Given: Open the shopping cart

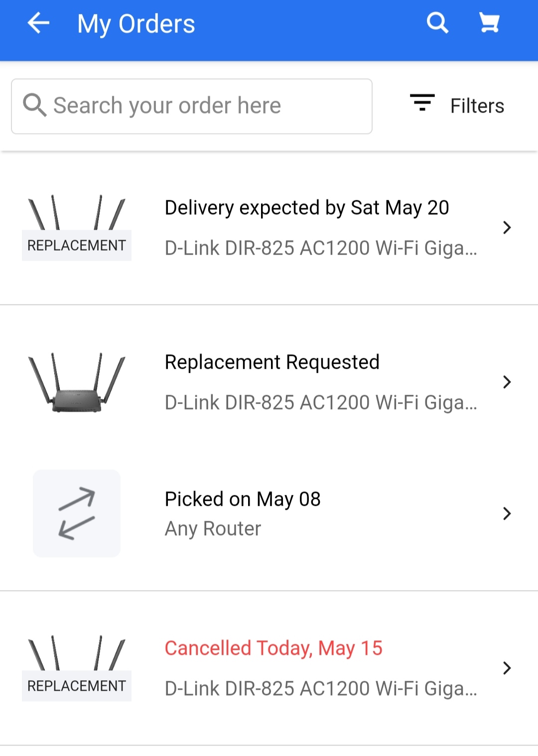Looking at the screenshot, I should [x=489, y=23].
